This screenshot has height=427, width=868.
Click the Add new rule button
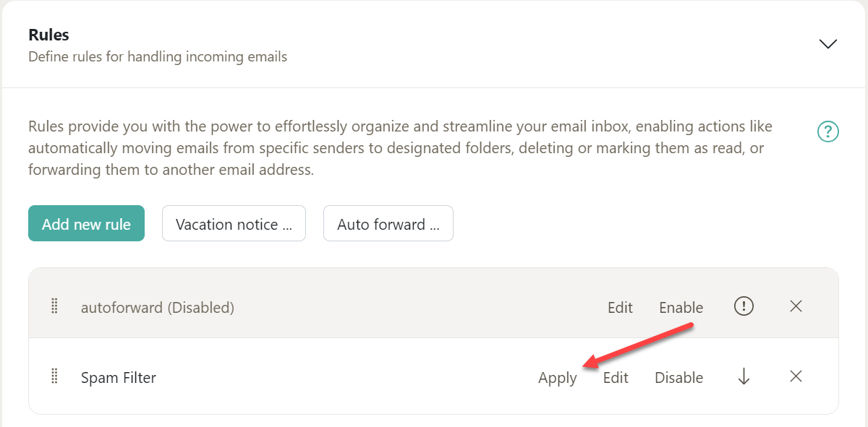(x=86, y=224)
